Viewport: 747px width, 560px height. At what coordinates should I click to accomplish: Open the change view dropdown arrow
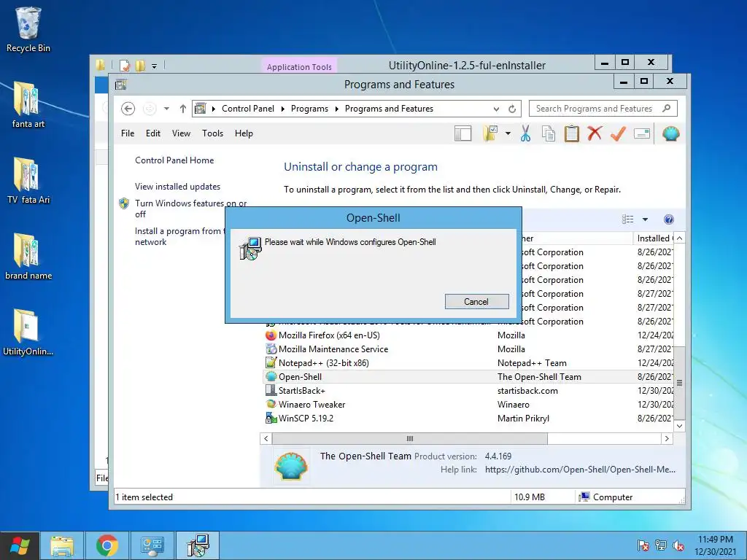[645, 219]
